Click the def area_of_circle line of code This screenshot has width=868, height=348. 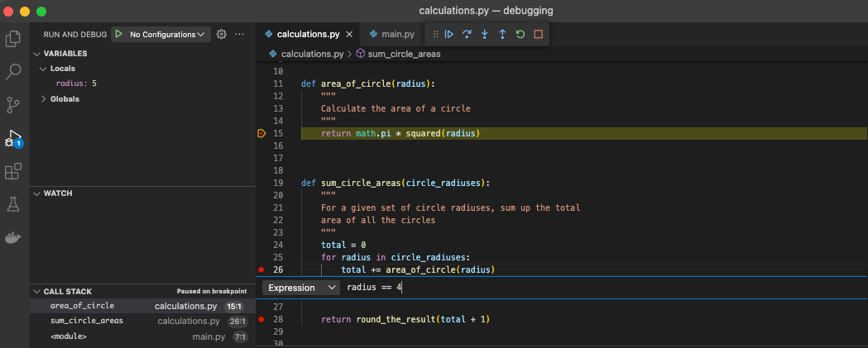click(368, 84)
